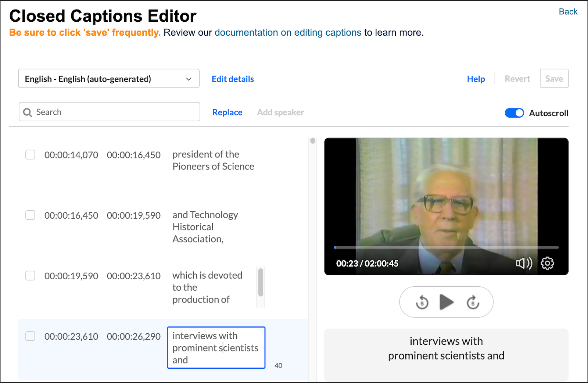
Task: Click start time 00:00:19,590
Action: click(x=71, y=276)
